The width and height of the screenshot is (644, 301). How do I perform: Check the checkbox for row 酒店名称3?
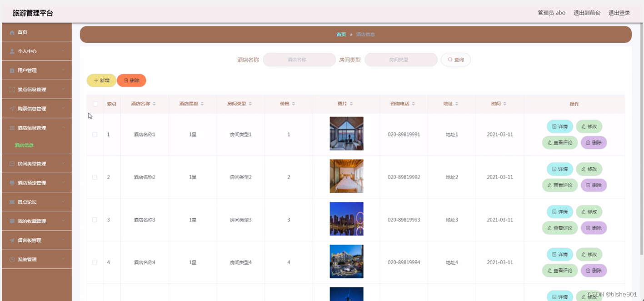click(x=95, y=220)
